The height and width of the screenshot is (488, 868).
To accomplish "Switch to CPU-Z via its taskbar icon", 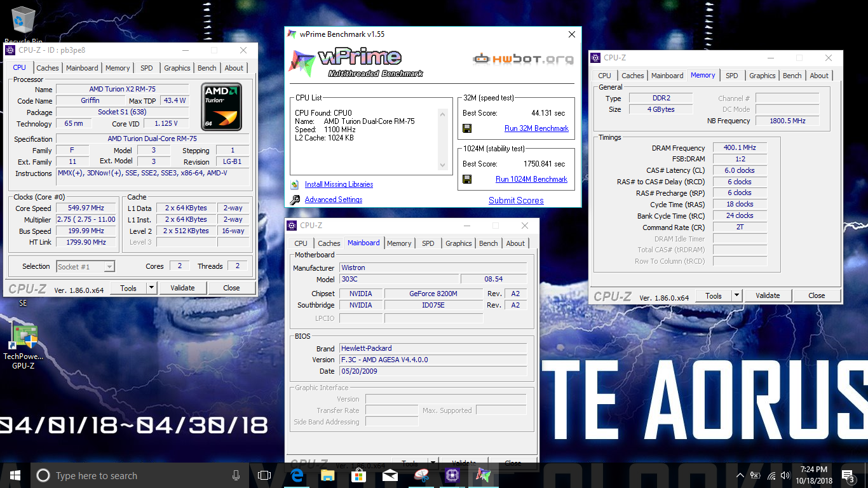I will (452, 475).
